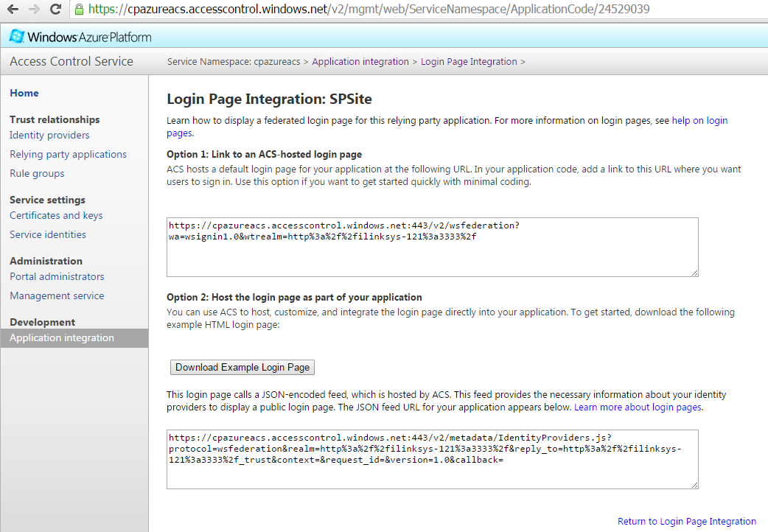This screenshot has width=768, height=532.
Task: Select Application integration in sidebar
Action: pos(74,338)
